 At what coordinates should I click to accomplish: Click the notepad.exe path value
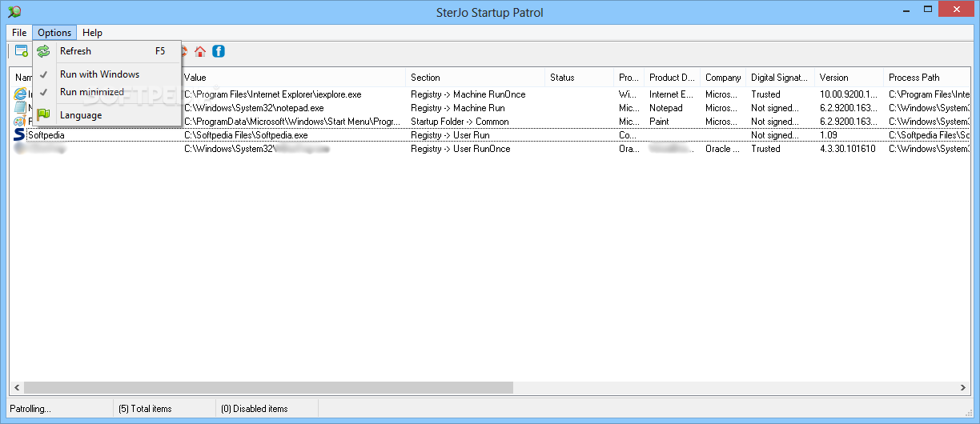pyautogui.click(x=254, y=108)
